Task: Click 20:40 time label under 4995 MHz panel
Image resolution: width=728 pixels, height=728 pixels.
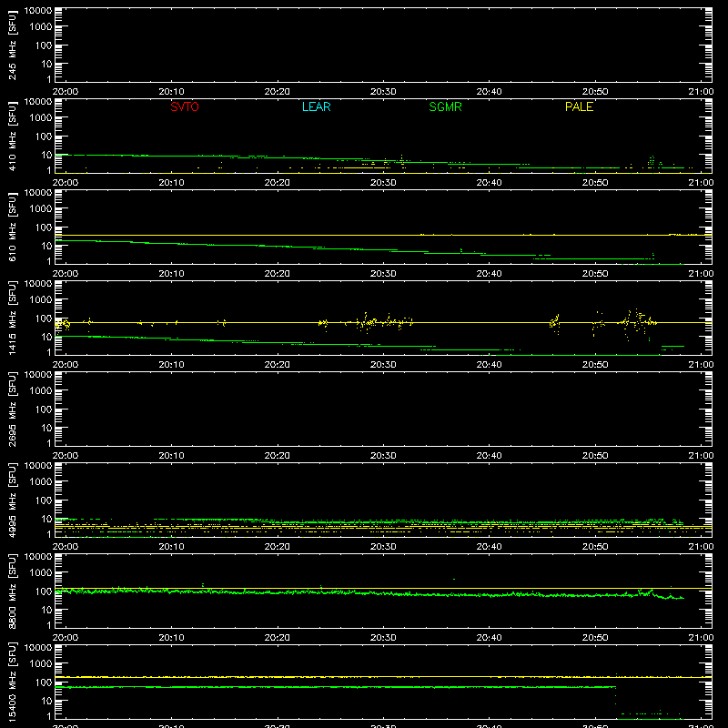Action: (489, 547)
